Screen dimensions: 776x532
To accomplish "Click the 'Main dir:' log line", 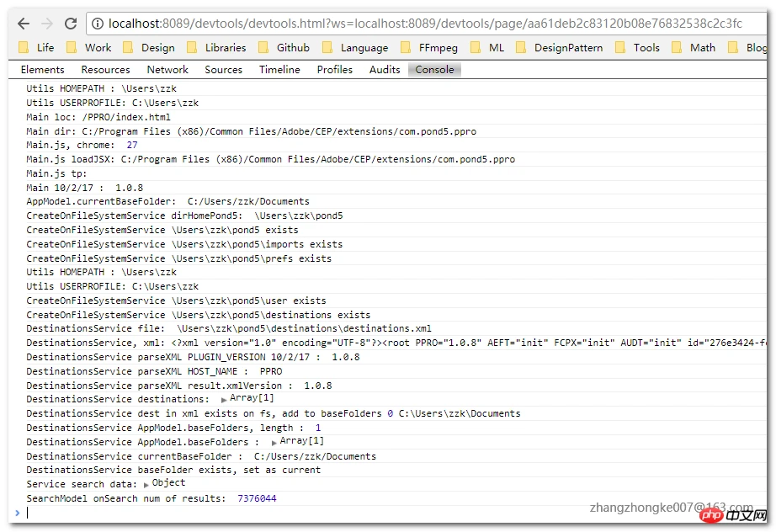I will pyautogui.click(x=252, y=131).
